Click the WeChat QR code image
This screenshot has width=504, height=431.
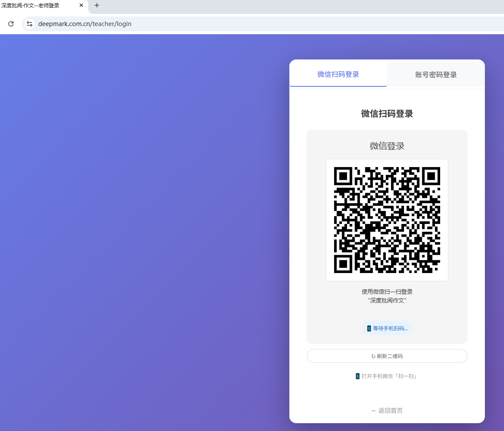(x=387, y=220)
